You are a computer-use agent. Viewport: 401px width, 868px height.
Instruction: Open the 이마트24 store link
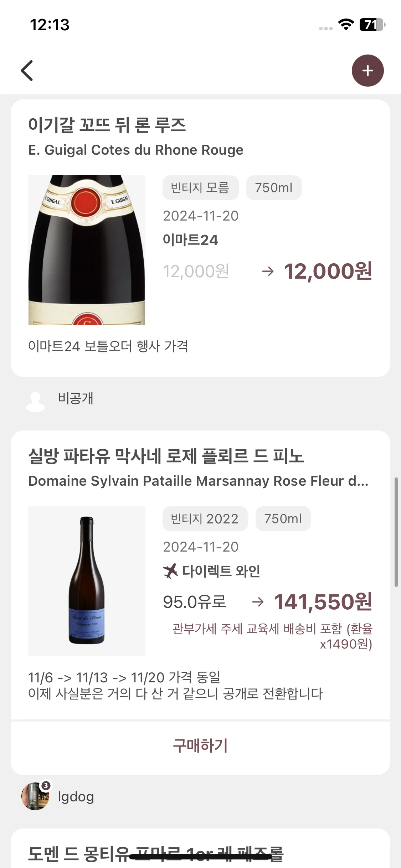(x=190, y=240)
